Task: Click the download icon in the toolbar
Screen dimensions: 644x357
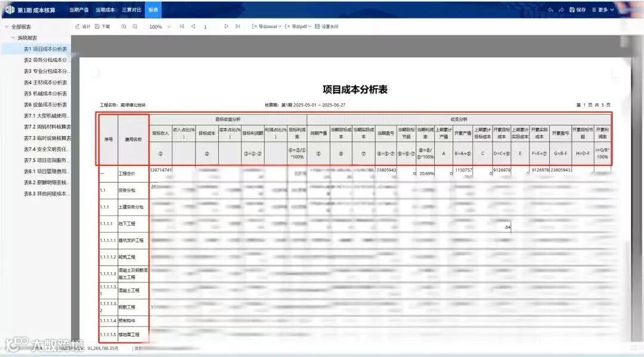Action: (97, 26)
